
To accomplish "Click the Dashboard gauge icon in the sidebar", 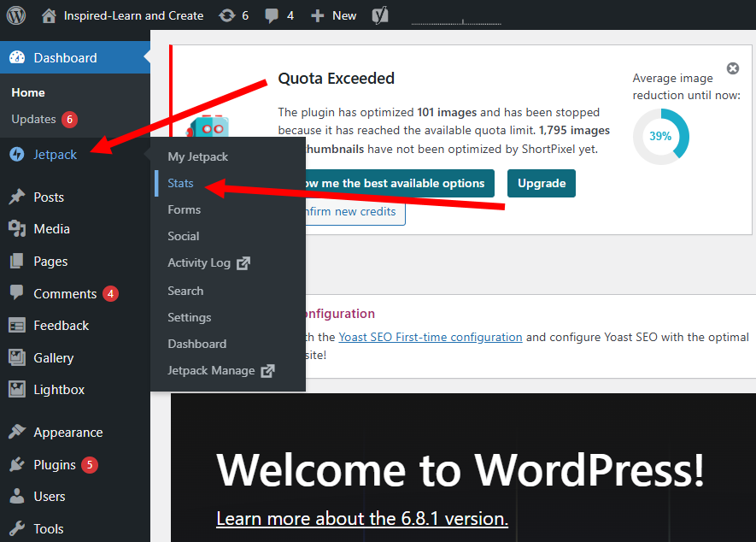I will tap(17, 57).
